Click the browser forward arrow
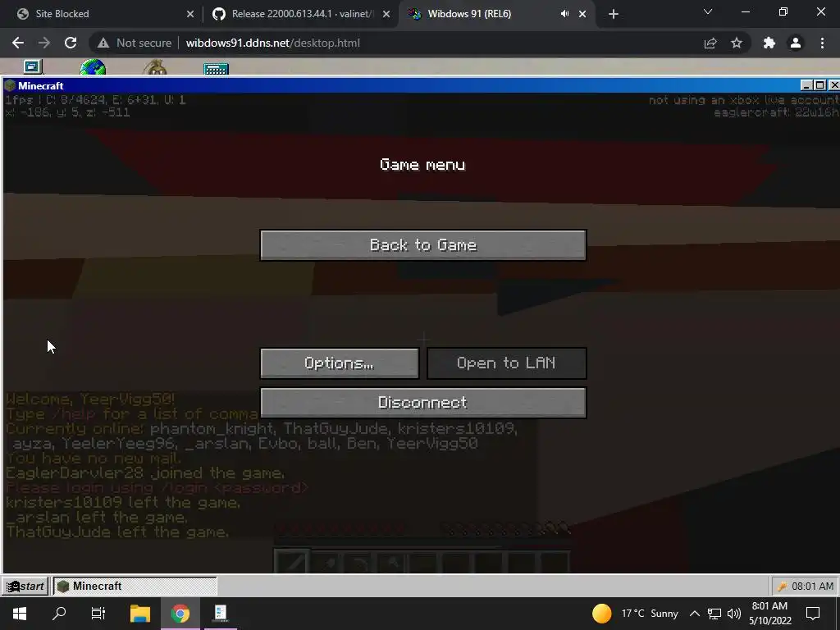The width and height of the screenshot is (840, 630). coord(44,43)
